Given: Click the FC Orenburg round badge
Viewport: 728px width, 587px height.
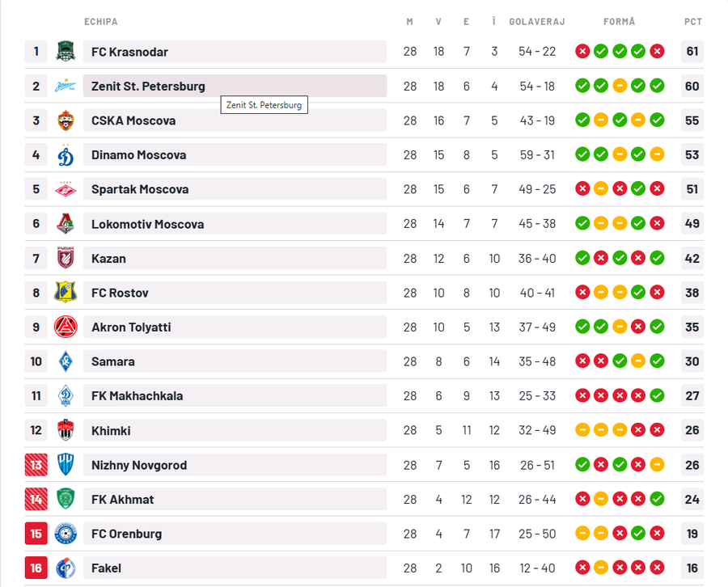Looking at the screenshot, I should 66,534.
